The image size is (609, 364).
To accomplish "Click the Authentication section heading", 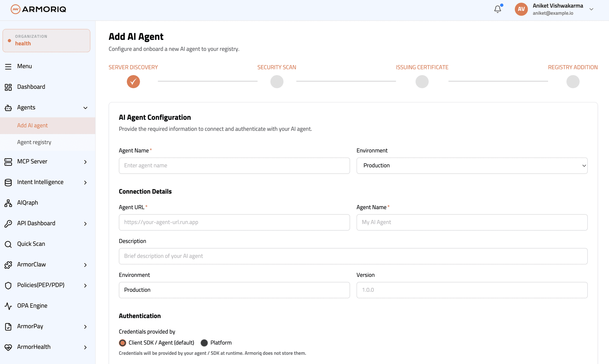I will (x=140, y=316).
